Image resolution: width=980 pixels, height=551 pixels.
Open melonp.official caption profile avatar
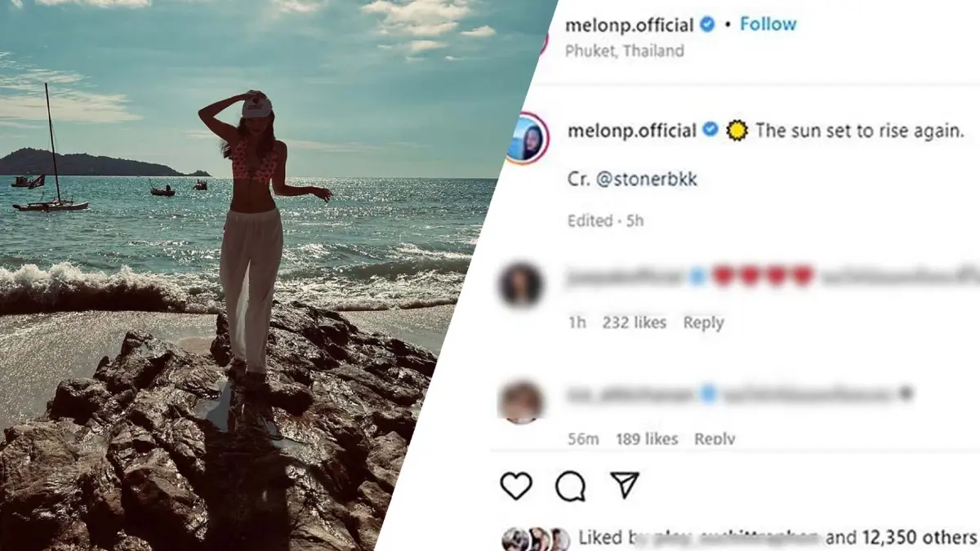(x=528, y=138)
